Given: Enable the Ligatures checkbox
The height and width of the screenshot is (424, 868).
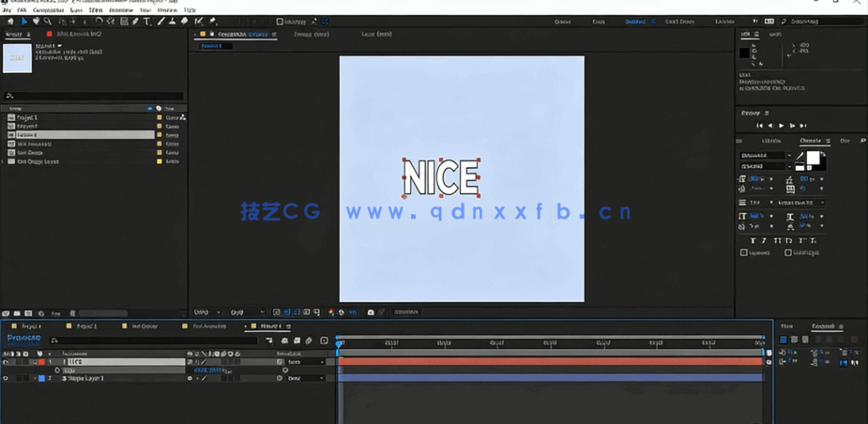Looking at the screenshot, I should tap(744, 252).
